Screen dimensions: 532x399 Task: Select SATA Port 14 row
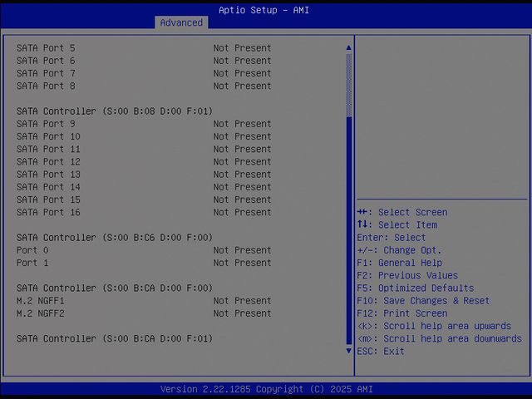(144, 187)
